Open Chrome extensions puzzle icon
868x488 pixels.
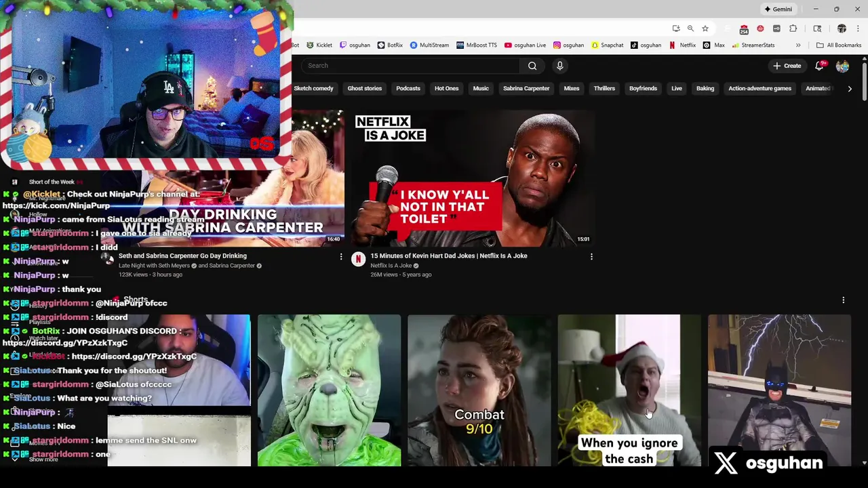[x=793, y=28]
